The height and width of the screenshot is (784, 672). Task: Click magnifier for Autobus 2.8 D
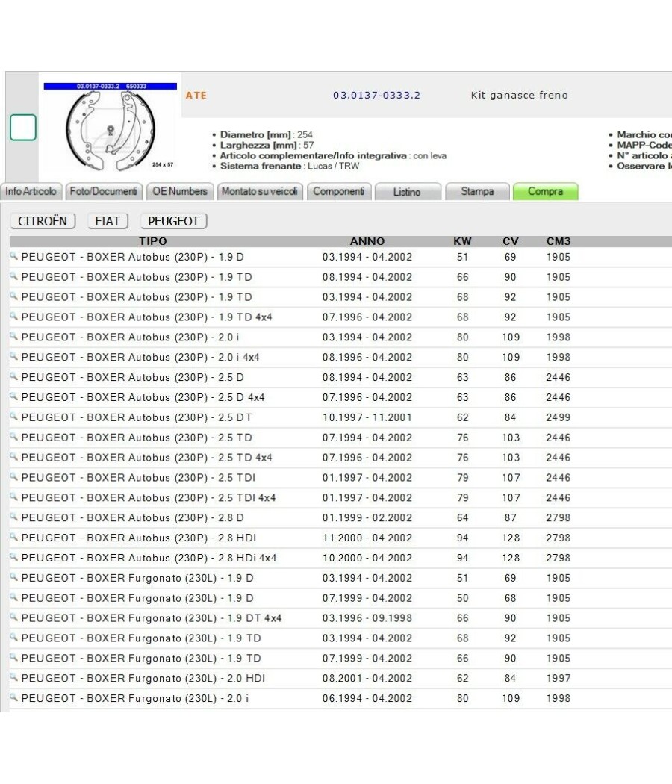(13, 517)
